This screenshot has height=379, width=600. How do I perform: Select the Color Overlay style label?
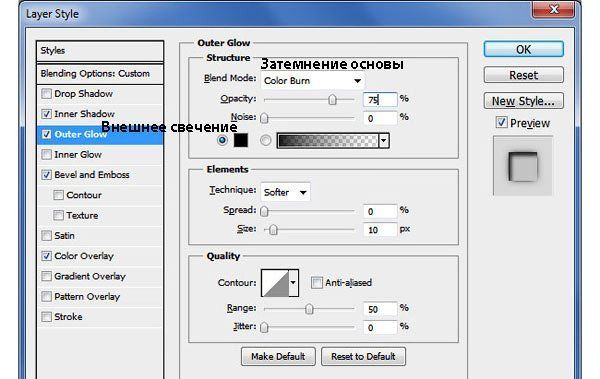click(x=84, y=256)
